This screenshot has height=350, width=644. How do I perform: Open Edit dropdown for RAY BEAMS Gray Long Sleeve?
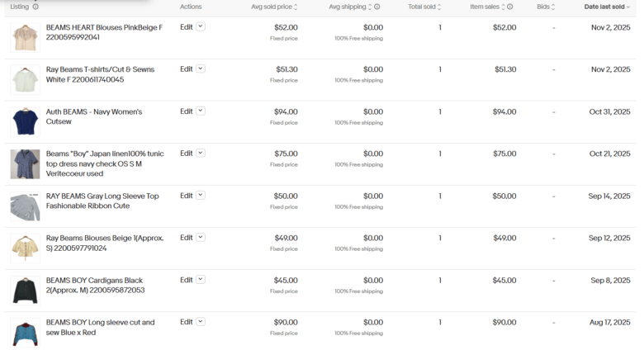click(201, 196)
